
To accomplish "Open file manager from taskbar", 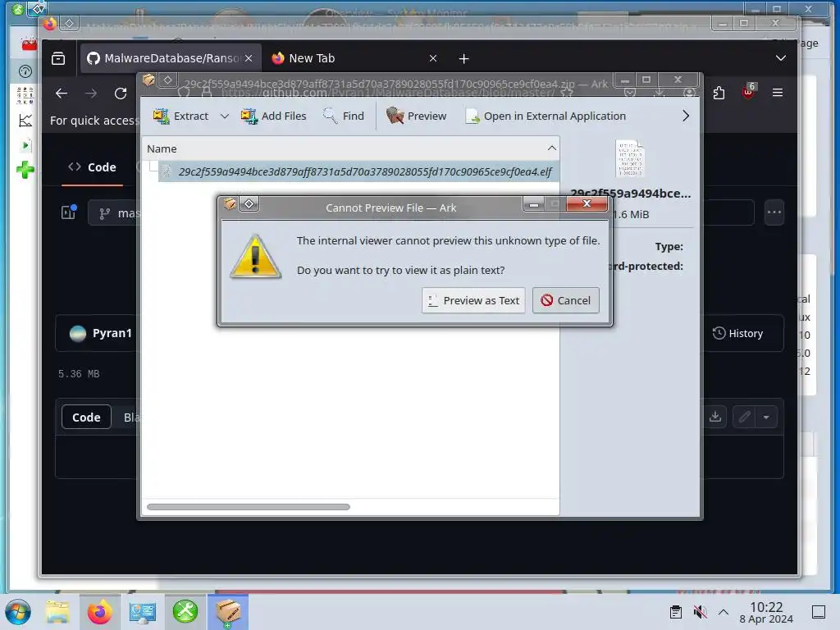I will [57, 612].
